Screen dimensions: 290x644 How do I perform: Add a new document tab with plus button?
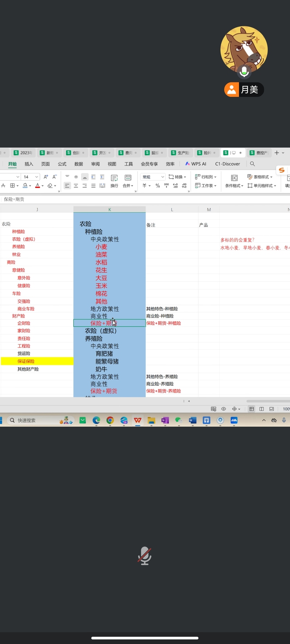[277, 153]
